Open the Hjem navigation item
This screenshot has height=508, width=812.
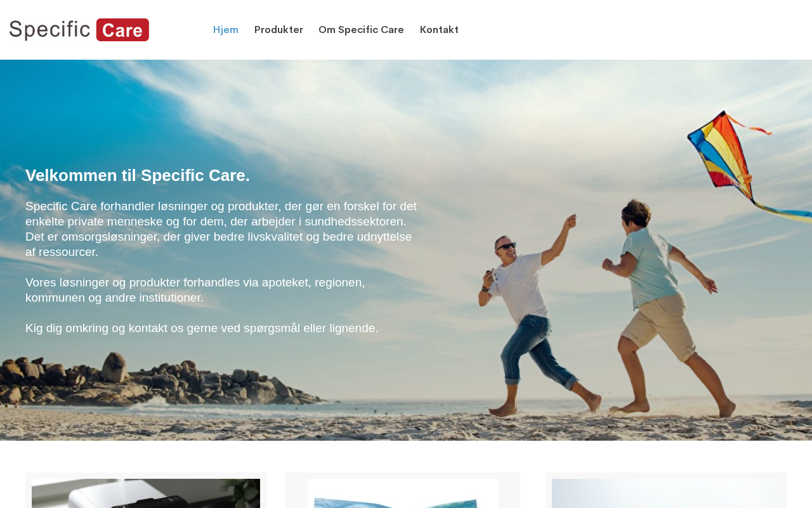(226, 30)
